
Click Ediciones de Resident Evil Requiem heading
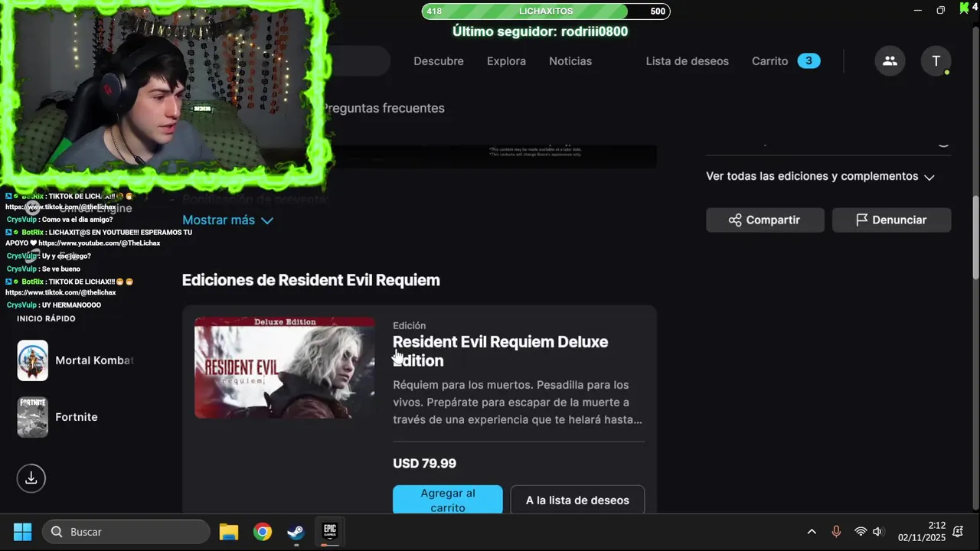coord(311,280)
